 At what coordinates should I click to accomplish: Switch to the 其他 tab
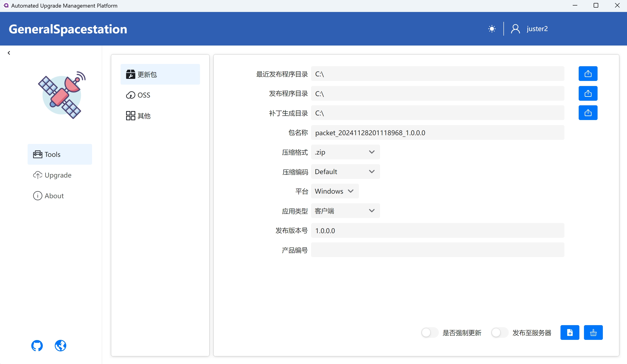pyautogui.click(x=160, y=116)
